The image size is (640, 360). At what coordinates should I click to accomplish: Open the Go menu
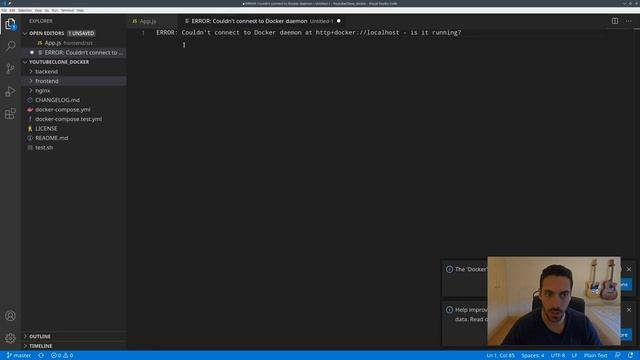click(47, 10)
